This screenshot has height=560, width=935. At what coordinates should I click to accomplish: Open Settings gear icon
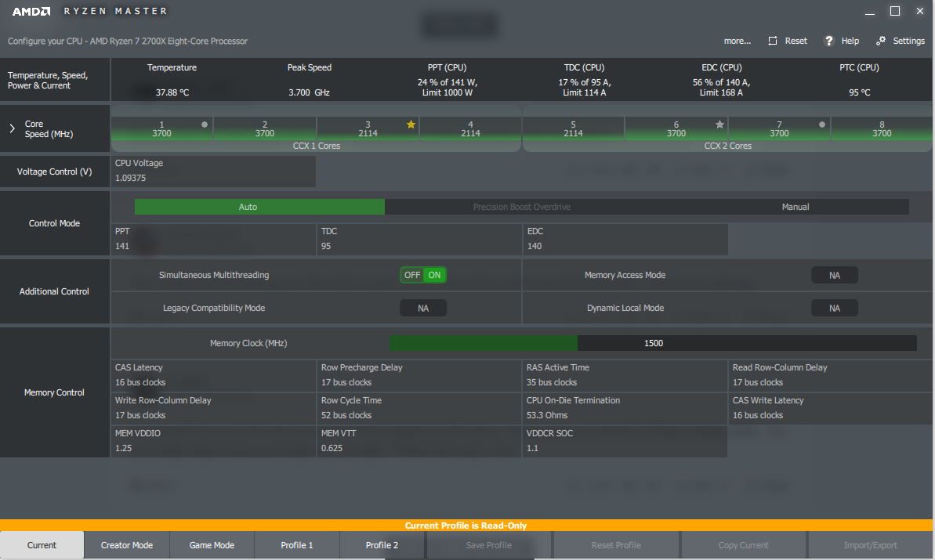pos(881,41)
